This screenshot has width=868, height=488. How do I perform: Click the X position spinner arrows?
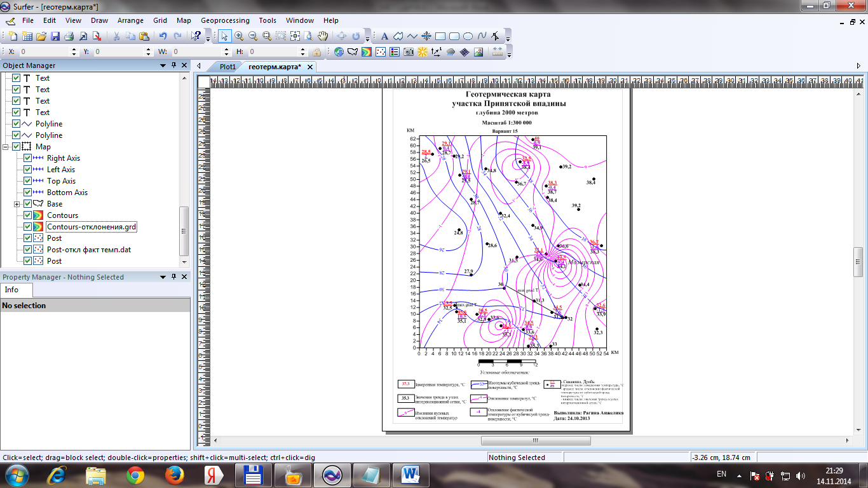pyautogui.click(x=74, y=52)
